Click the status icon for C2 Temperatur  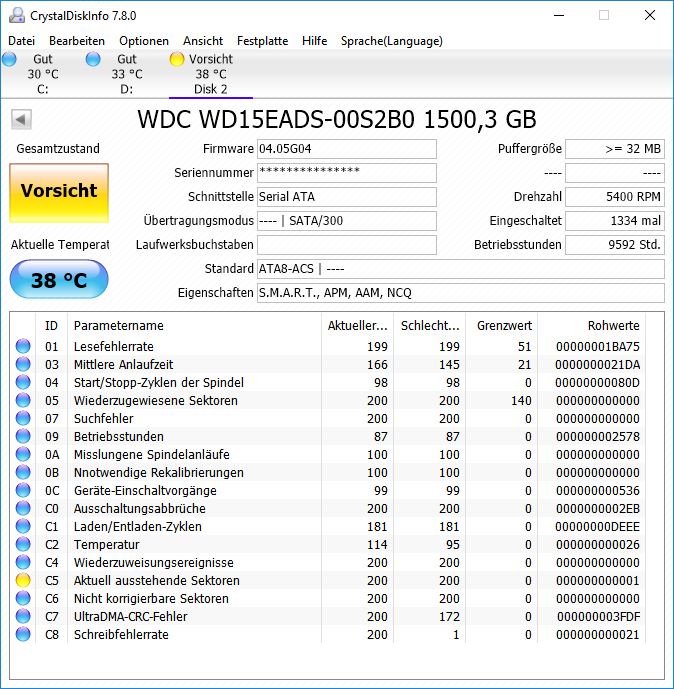pyautogui.click(x=23, y=544)
